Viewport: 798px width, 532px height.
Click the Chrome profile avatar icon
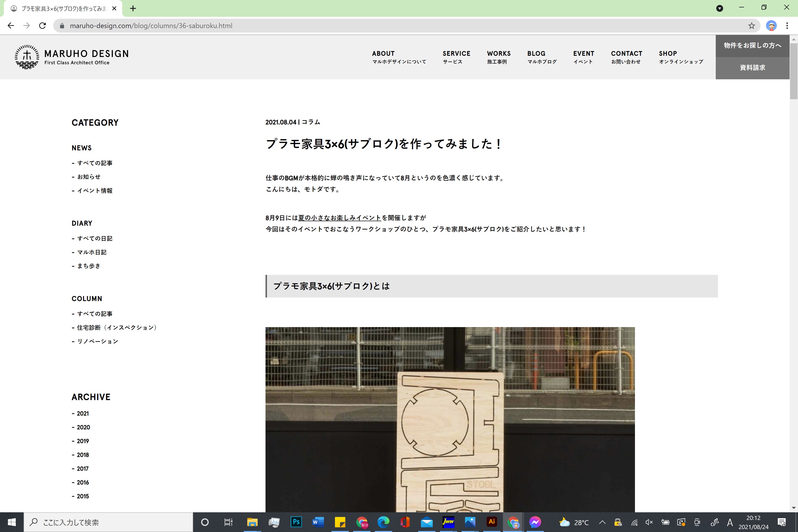[771, 26]
